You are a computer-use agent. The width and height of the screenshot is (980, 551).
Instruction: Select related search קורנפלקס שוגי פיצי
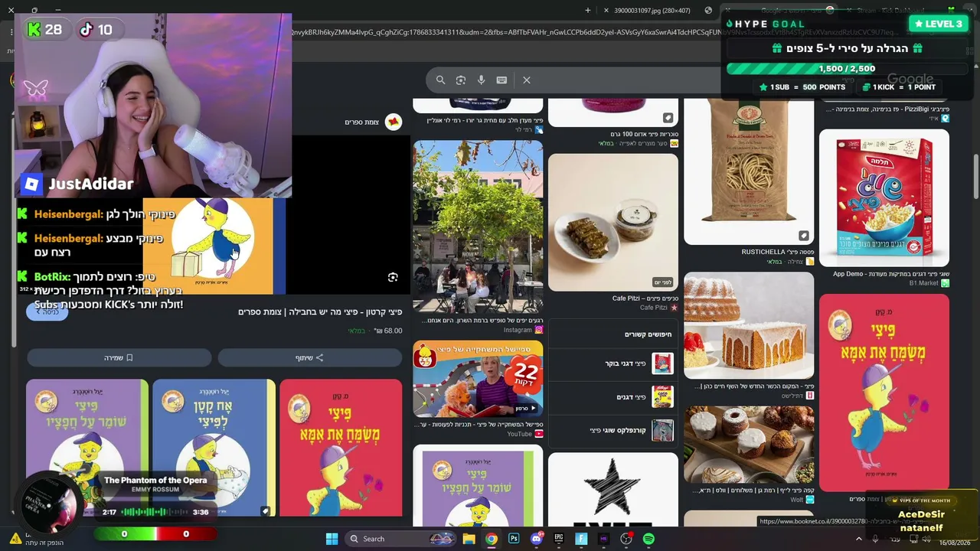(613, 431)
